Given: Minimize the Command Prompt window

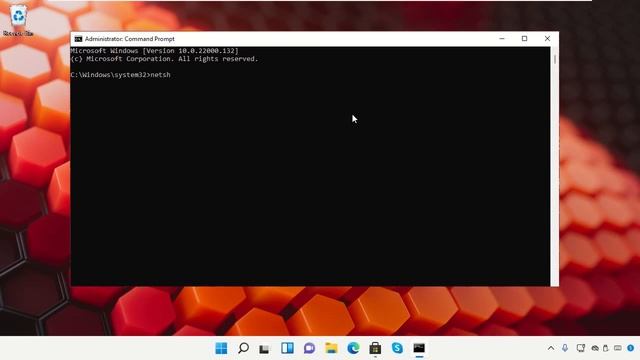Looking at the screenshot, I should click(x=502, y=39).
